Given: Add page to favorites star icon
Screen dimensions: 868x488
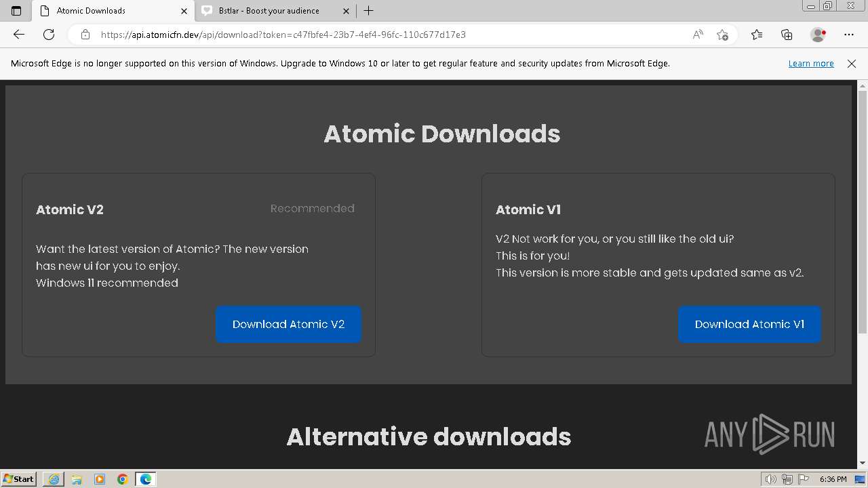Looking at the screenshot, I should pyautogui.click(x=722, y=35).
